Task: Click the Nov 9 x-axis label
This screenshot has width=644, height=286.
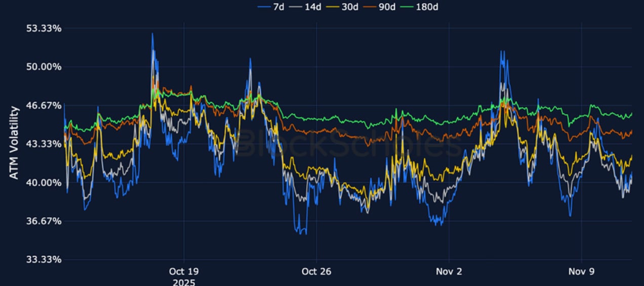Action: click(581, 272)
